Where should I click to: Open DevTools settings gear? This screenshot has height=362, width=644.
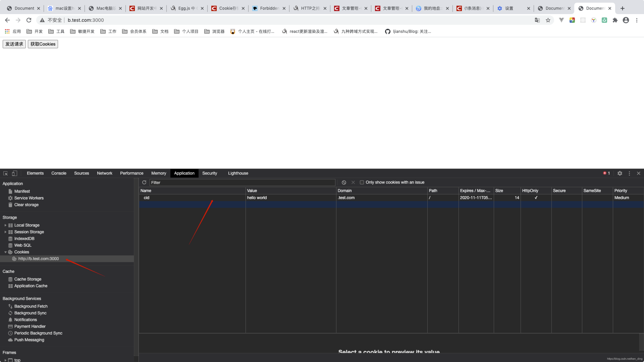(x=620, y=173)
